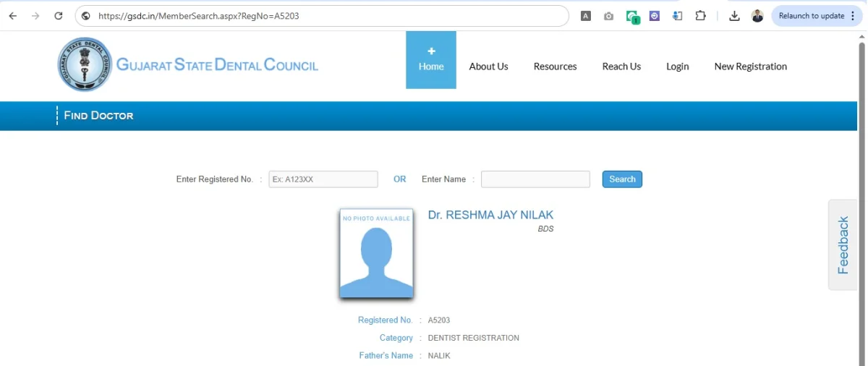View site information icon in the address bar
The height and width of the screenshot is (366, 868).
tap(86, 16)
